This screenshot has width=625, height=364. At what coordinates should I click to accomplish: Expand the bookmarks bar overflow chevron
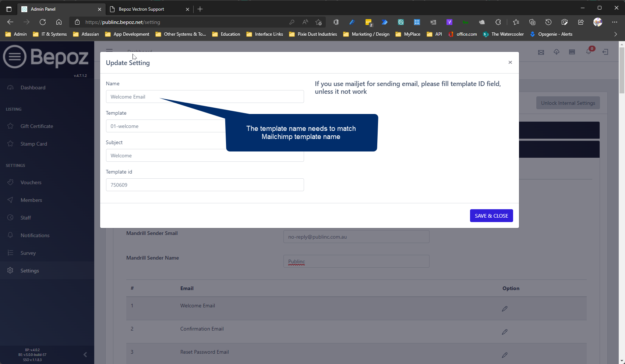[x=615, y=34]
